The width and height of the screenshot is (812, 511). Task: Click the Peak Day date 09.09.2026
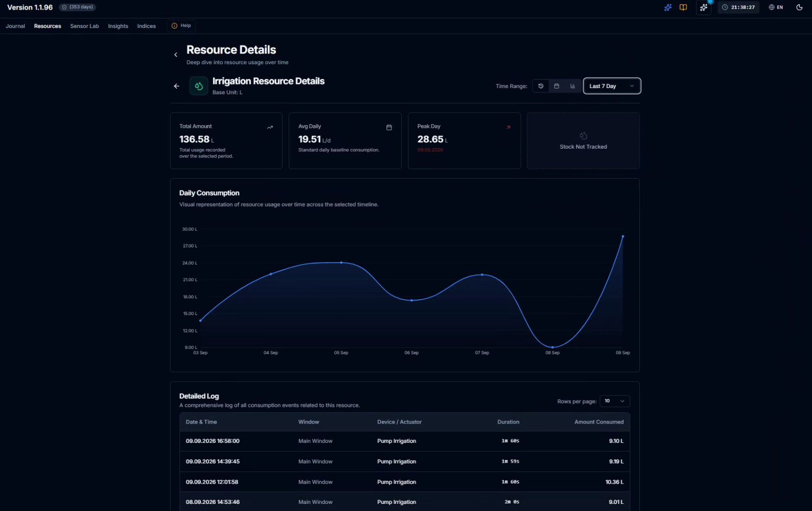[430, 150]
